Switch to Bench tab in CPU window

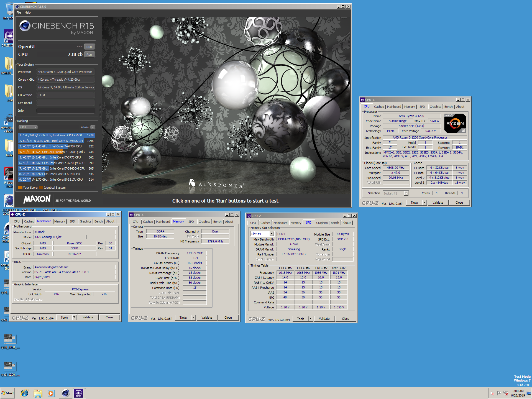tap(448, 107)
